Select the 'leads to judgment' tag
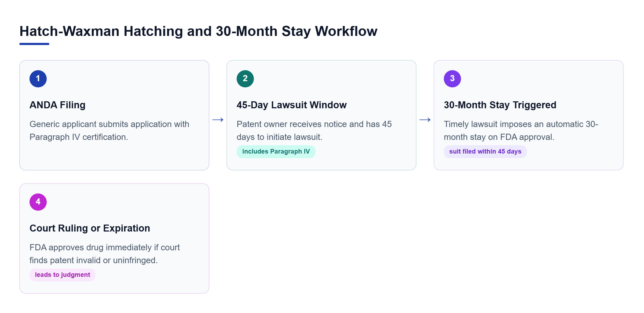This screenshot has height=313, width=644. pos(63,275)
